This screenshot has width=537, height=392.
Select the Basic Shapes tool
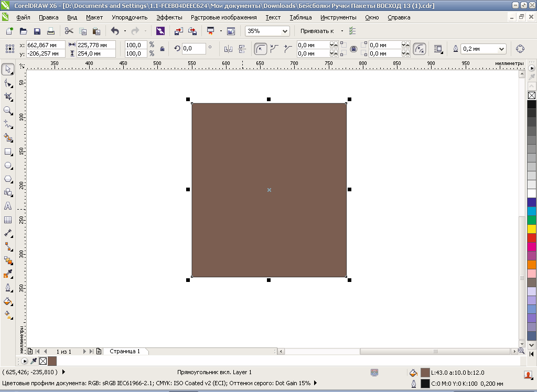(8, 192)
